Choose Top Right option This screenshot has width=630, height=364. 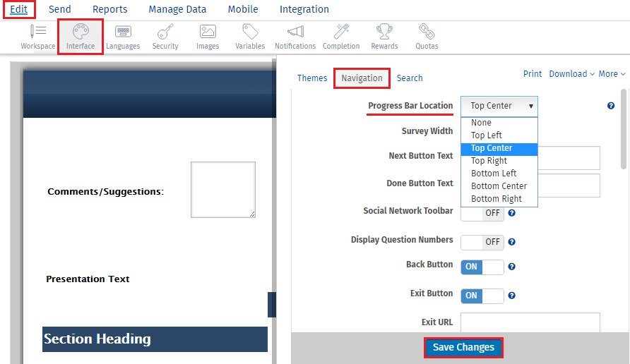499,161
